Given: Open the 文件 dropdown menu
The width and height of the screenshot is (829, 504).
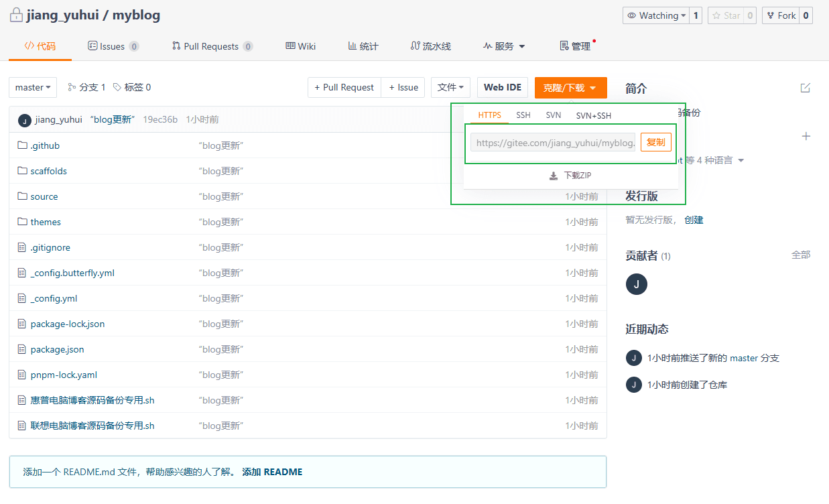Looking at the screenshot, I should point(450,87).
